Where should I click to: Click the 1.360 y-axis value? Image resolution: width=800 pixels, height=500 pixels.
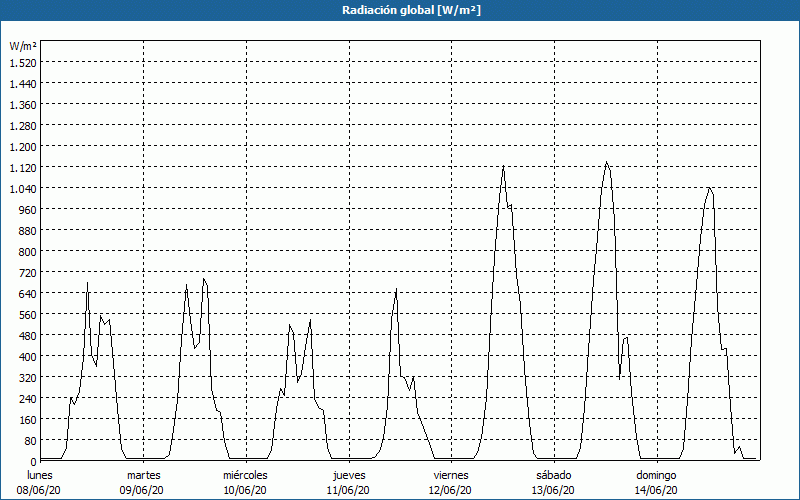[x=23, y=105]
